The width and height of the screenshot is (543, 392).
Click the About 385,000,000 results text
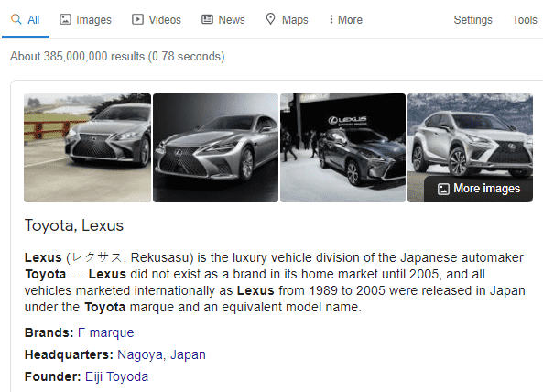coord(117,57)
